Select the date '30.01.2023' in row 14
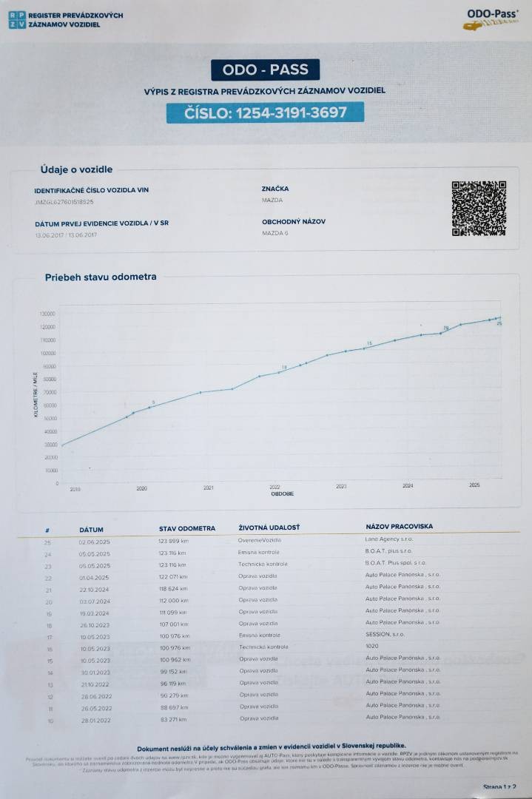 [95, 672]
